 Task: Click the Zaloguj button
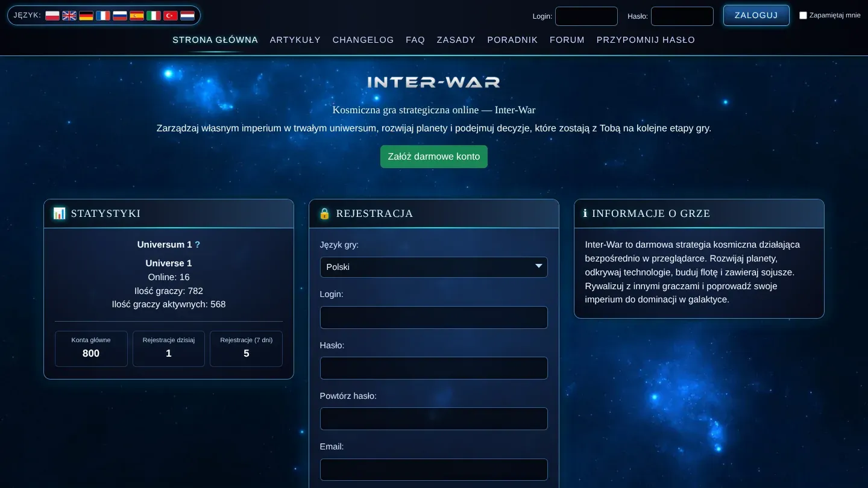(x=756, y=16)
